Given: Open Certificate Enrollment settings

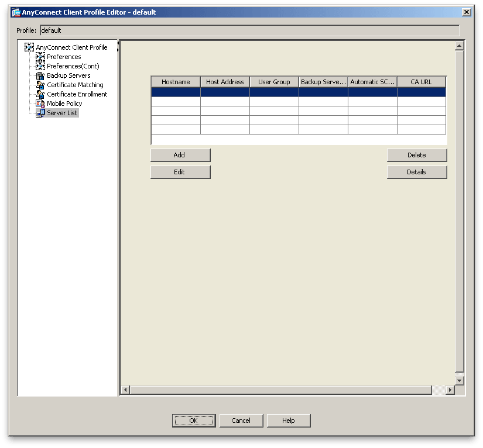Looking at the screenshot, I should [77, 94].
